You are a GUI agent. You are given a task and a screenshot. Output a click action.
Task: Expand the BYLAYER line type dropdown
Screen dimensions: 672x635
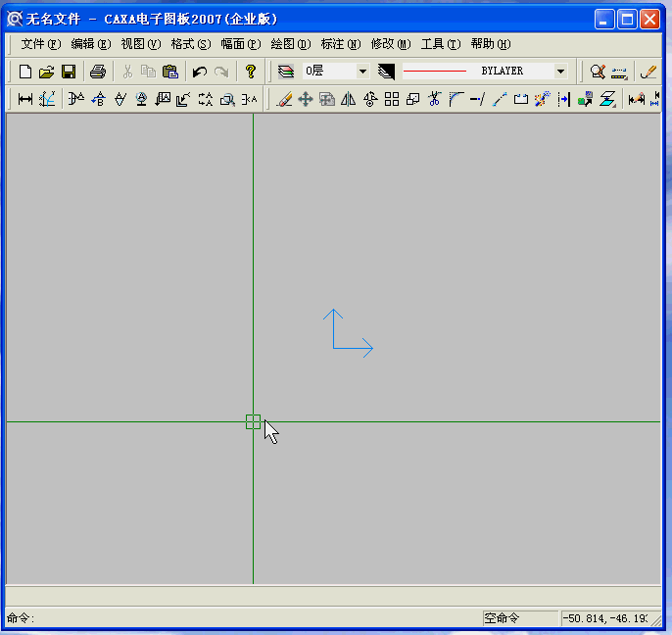pyautogui.click(x=560, y=72)
